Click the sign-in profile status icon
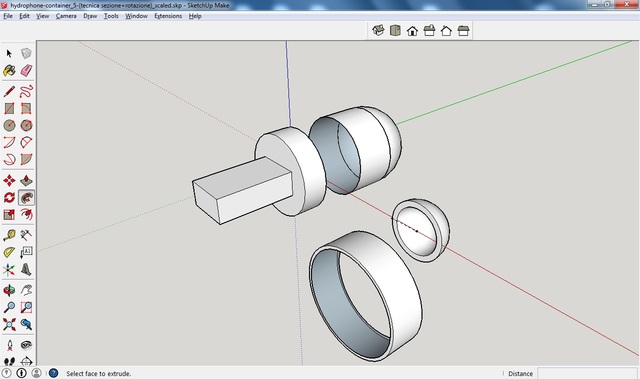Image resolution: width=640 pixels, height=379 pixels. click(36, 373)
